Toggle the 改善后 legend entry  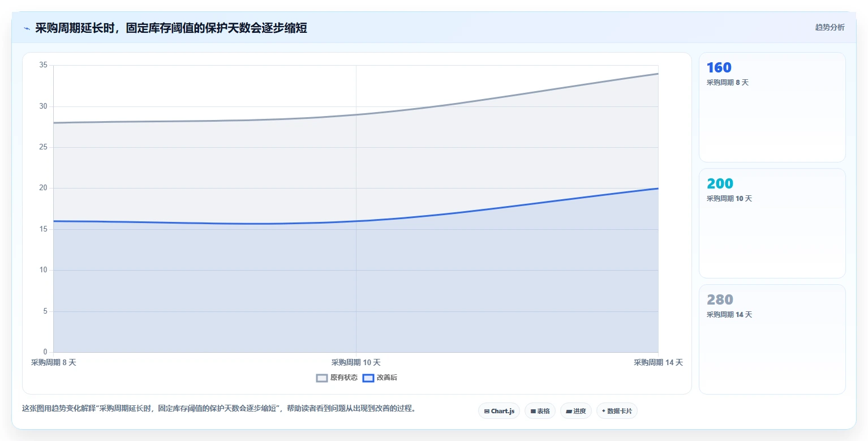[380, 378]
